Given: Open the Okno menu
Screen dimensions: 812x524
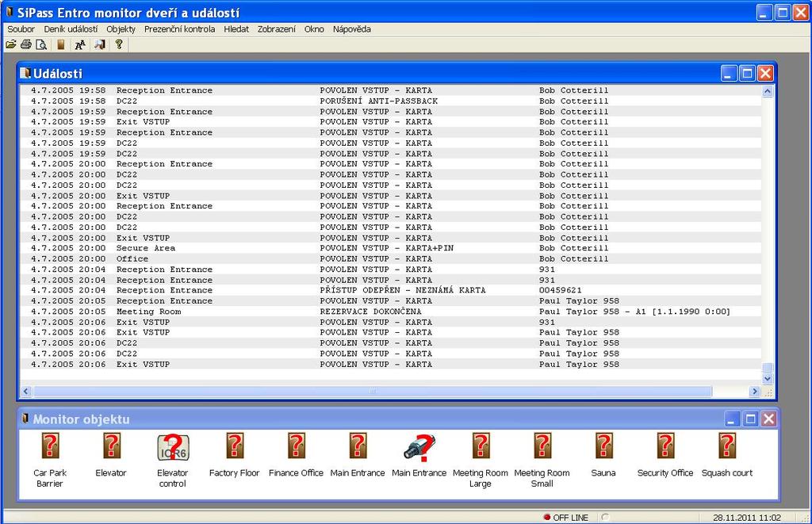Looking at the screenshot, I should point(314,29).
